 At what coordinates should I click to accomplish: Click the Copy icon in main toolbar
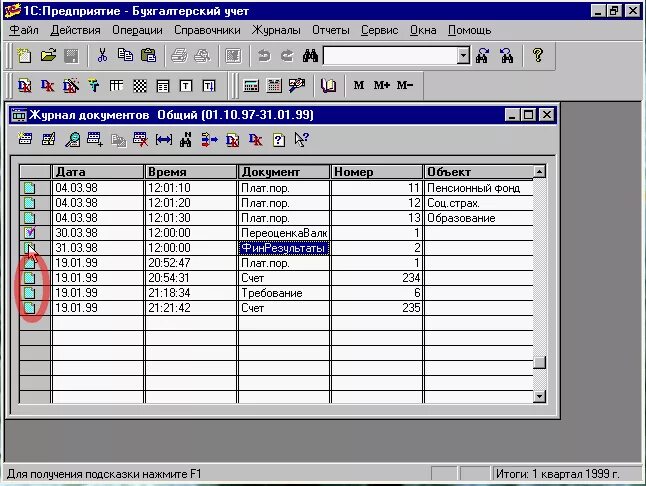[x=125, y=55]
